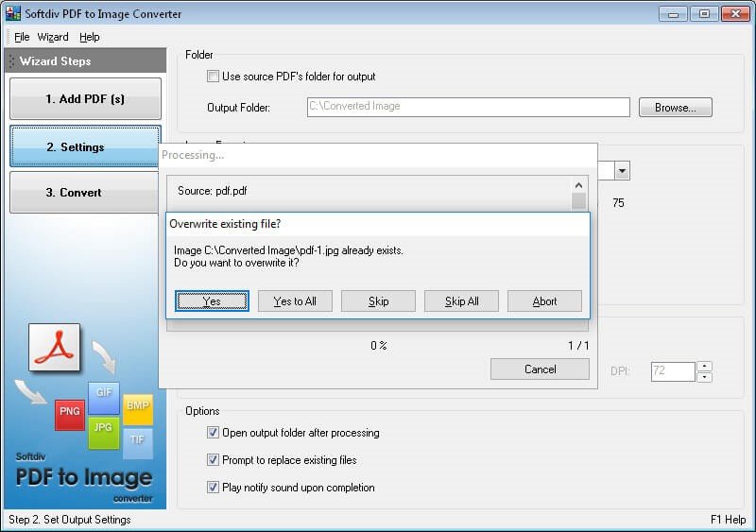Image resolution: width=756 pixels, height=532 pixels.
Task: Disable Play notify sound upon completion
Action: tap(213, 488)
